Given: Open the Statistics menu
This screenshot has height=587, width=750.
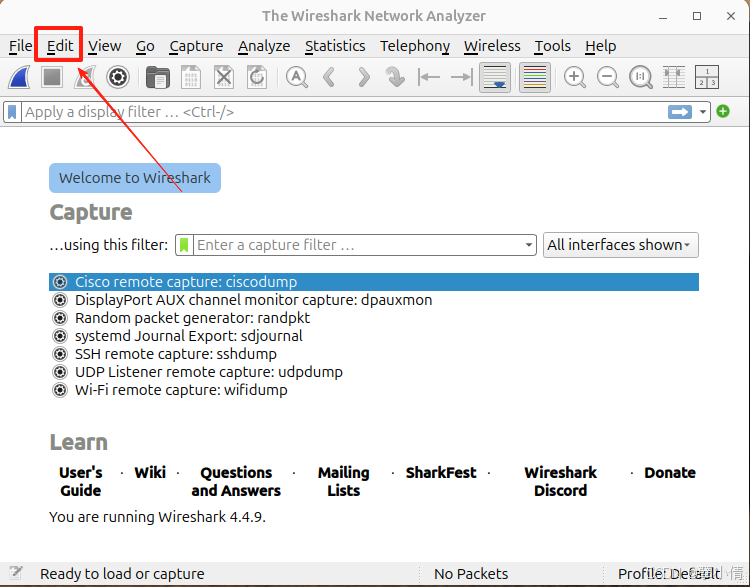Looking at the screenshot, I should pyautogui.click(x=335, y=46).
